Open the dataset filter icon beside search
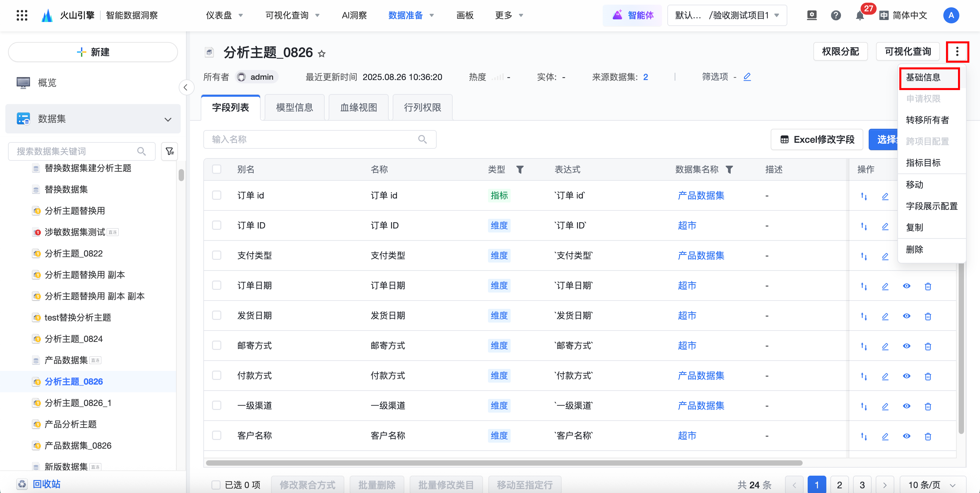 pos(170,151)
